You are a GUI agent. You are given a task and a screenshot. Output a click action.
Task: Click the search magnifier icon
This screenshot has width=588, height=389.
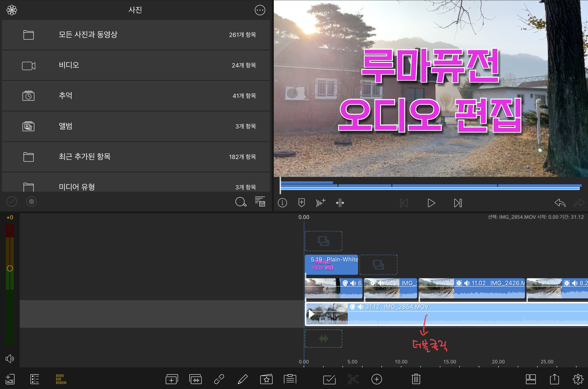[241, 202]
